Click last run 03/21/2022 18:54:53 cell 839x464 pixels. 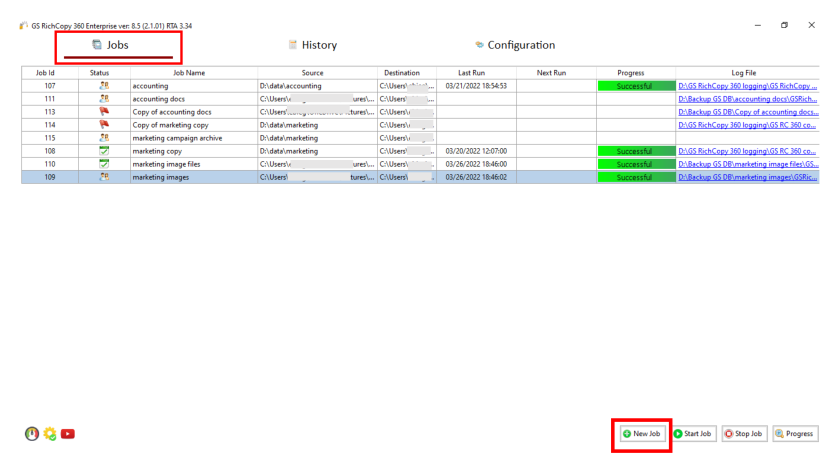(x=476, y=86)
